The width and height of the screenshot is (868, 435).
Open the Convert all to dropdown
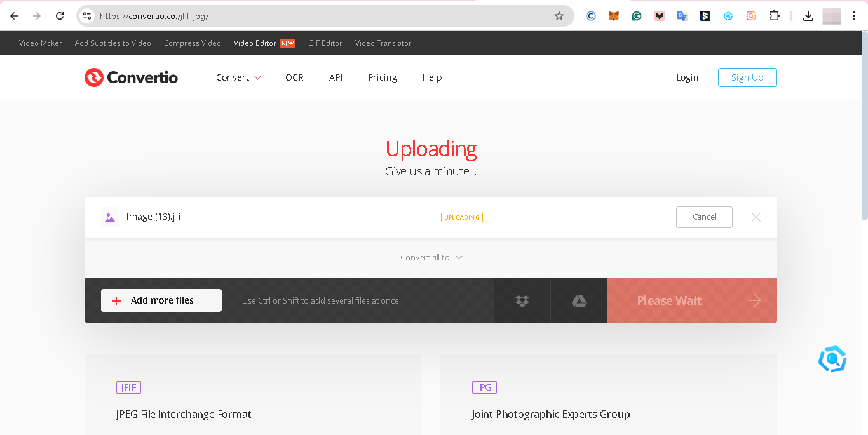(x=431, y=257)
